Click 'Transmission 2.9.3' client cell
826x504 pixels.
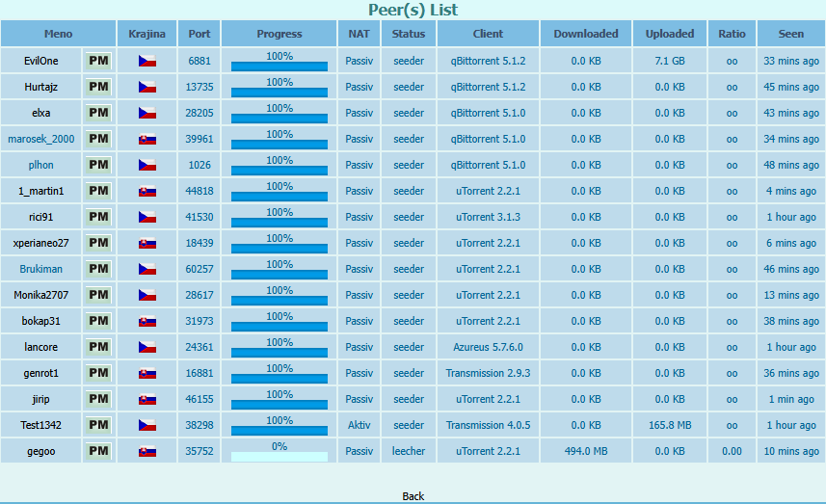coord(488,373)
